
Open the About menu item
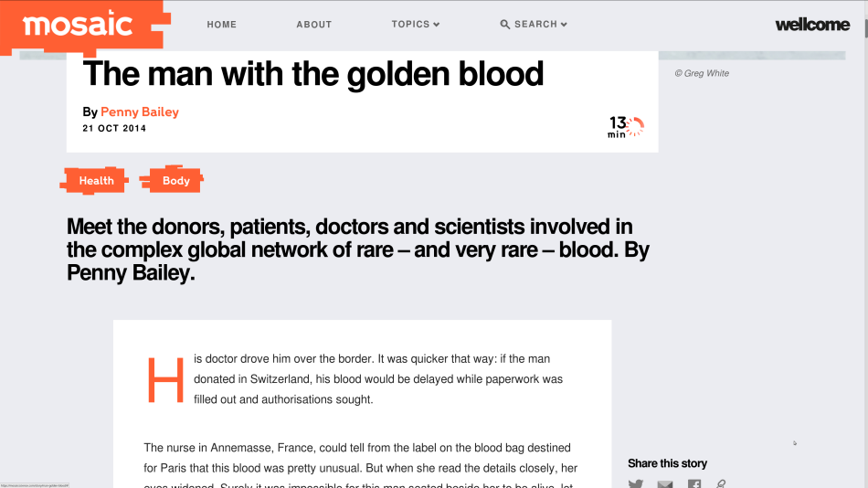pyautogui.click(x=314, y=25)
